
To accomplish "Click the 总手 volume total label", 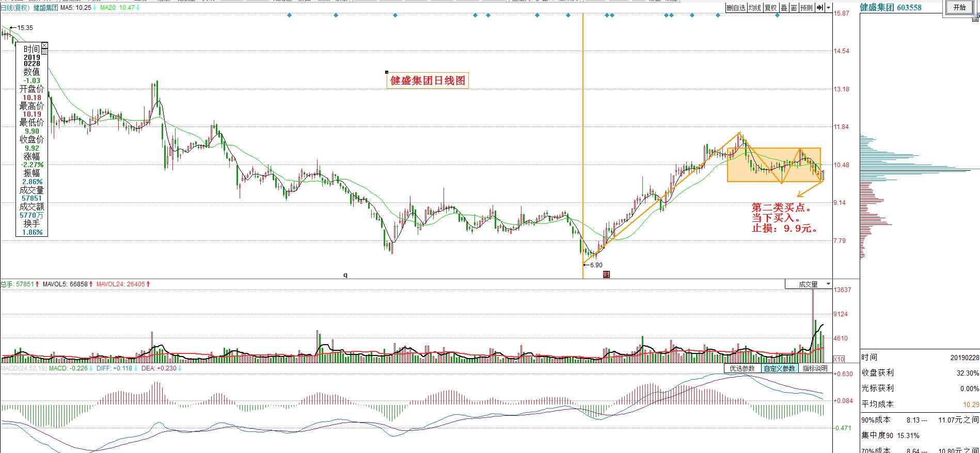I will pos(18,284).
